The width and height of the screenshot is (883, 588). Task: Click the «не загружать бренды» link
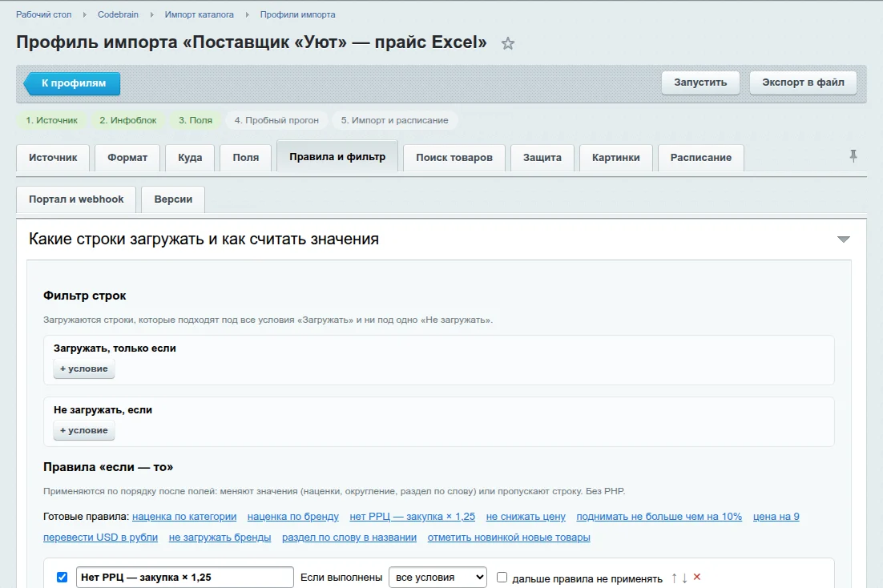coord(220,538)
